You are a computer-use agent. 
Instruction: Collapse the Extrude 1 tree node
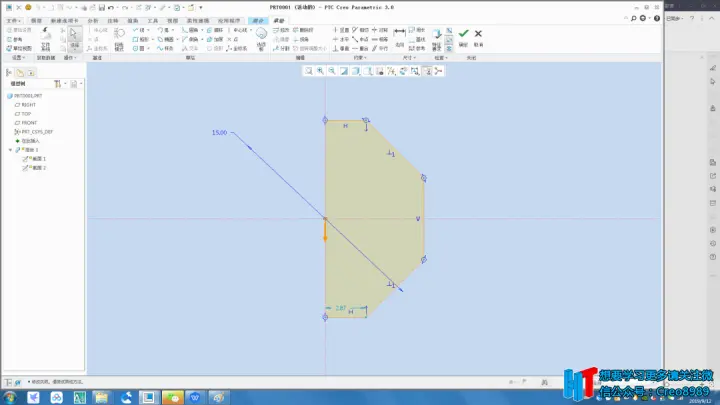click(x=11, y=150)
